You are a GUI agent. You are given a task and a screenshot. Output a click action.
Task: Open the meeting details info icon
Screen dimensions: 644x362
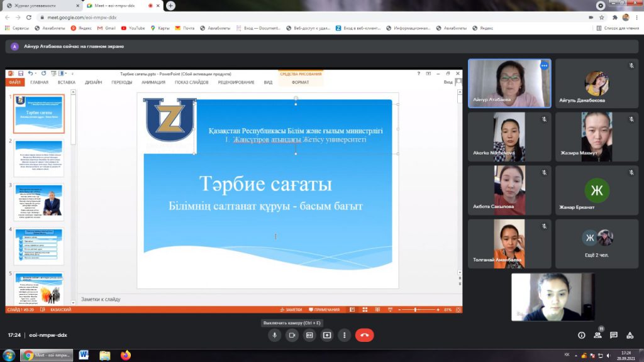click(x=582, y=335)
